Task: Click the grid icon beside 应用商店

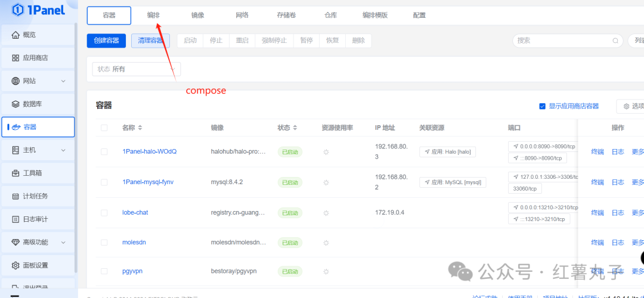Action: (16, 58)
